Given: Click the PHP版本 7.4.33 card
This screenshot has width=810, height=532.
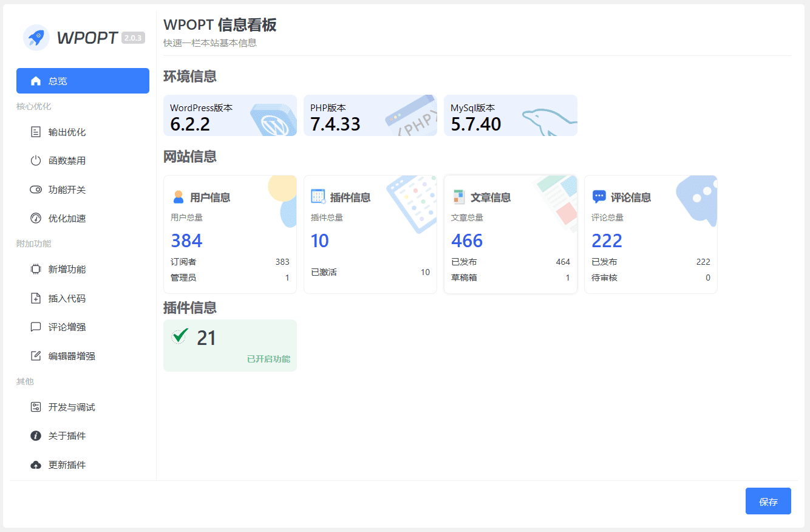Looking at the screenshot, I should [x=370, y=115].
